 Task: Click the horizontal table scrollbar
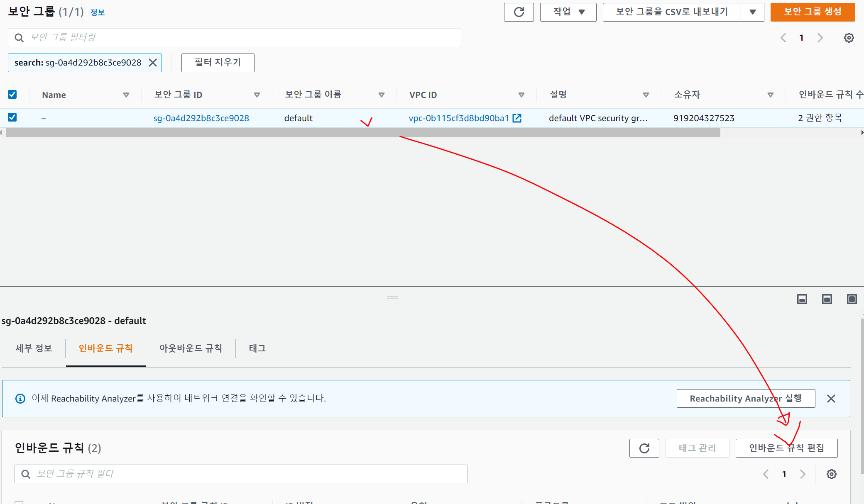(x=362, y=133)
